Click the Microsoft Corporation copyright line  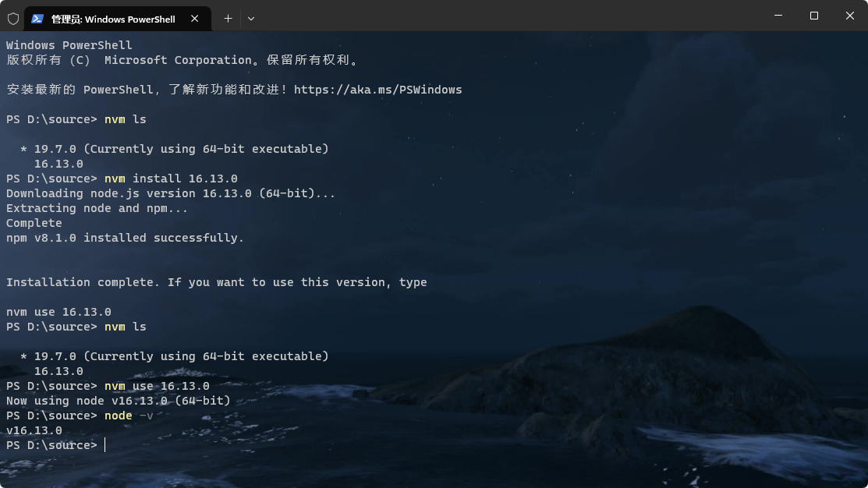coord(182,60)
